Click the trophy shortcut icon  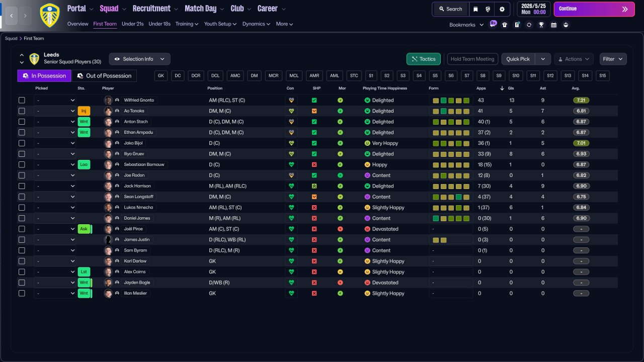tap(541, 25)
